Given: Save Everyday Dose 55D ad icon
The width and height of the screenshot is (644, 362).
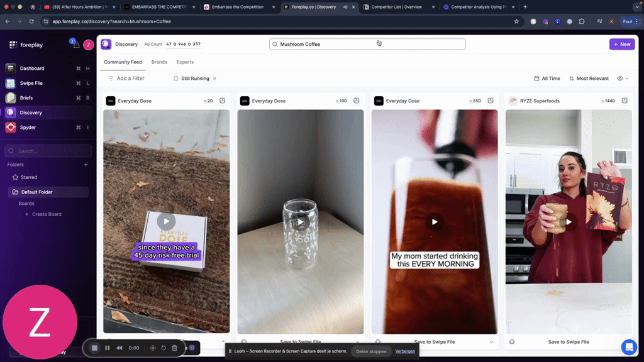Looking at the screenshot, I should [491, 101].
